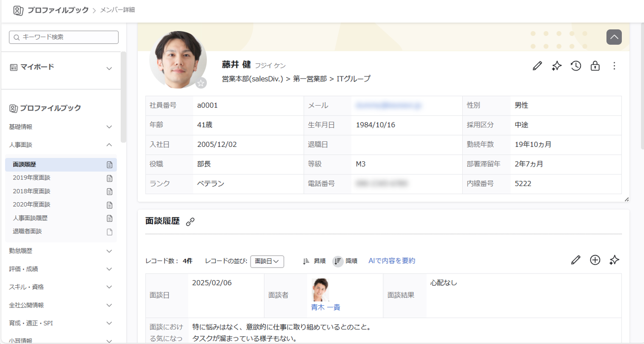Click the sparkle icon in 面談履歴 section

(614, 260)
